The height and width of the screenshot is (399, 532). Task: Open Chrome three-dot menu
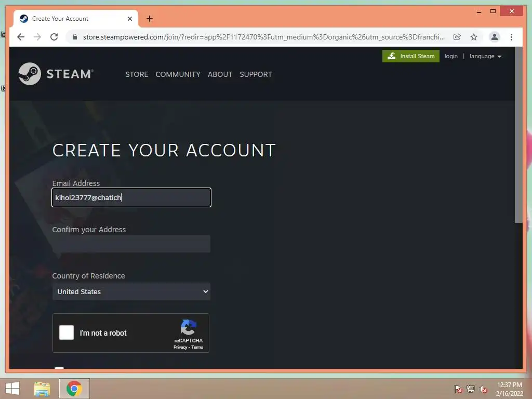click(x=511, y=37)
